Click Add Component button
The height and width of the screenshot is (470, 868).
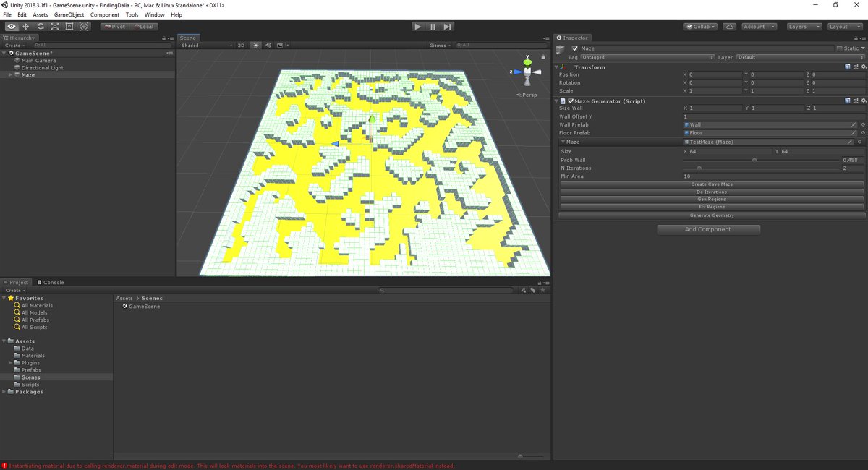pos(708,229)
